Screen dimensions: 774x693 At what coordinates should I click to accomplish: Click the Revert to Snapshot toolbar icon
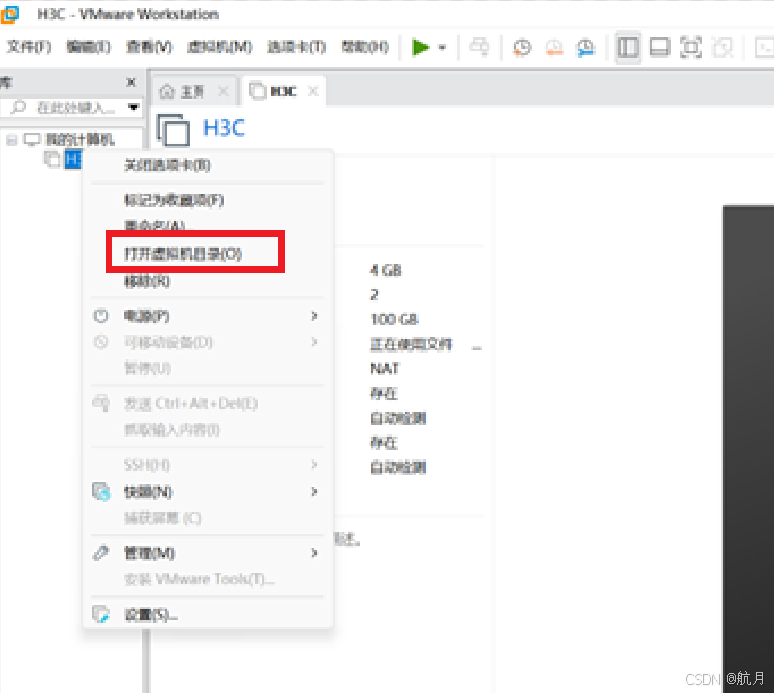(554, 47)
